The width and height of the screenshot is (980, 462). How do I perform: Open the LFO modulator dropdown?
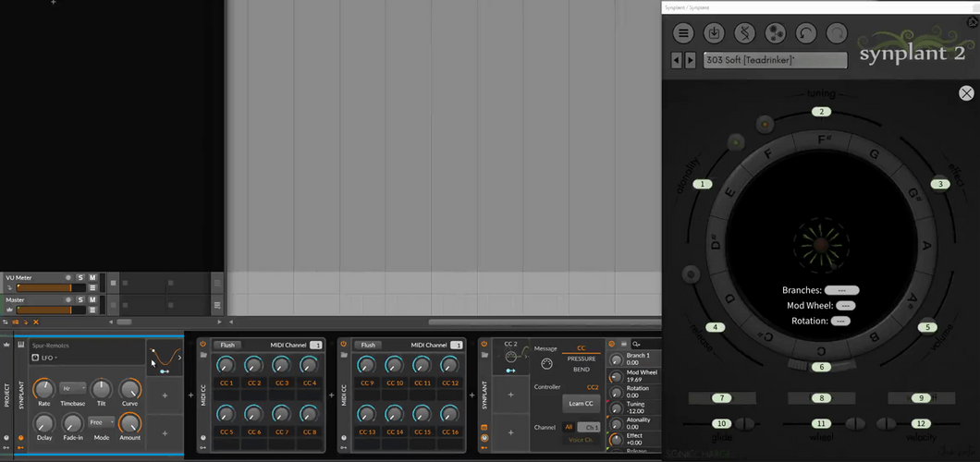pos(44,358)
